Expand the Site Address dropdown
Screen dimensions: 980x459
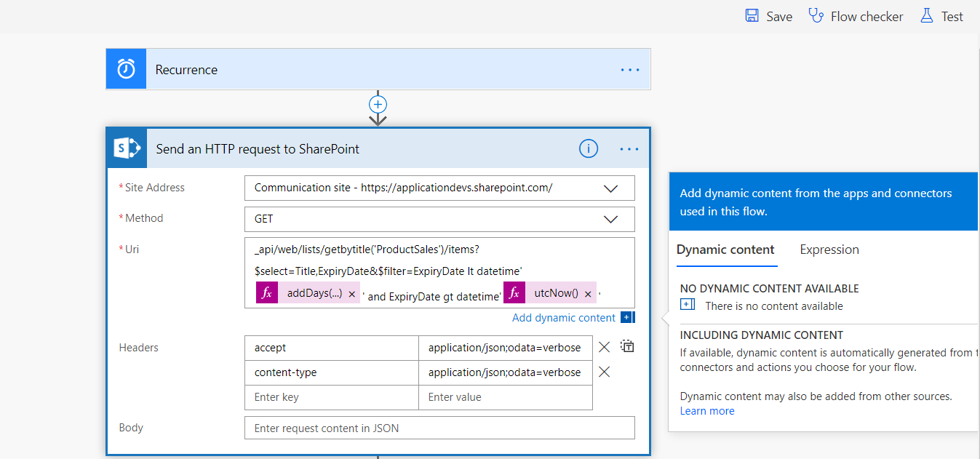click(611, 188)
